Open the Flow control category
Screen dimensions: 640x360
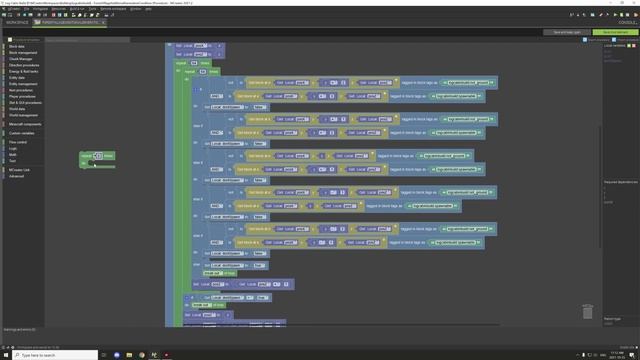coord(18,142)
